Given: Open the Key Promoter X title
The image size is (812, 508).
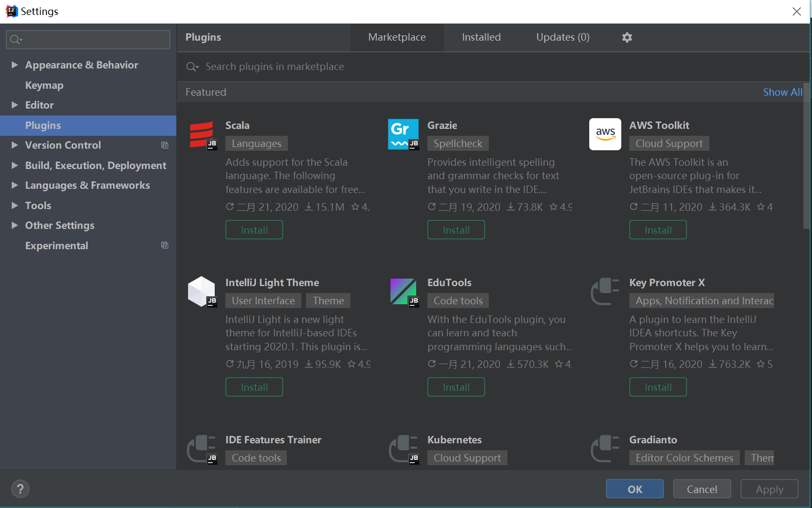Looking at the screenshot, I should (x=667, y=282).
